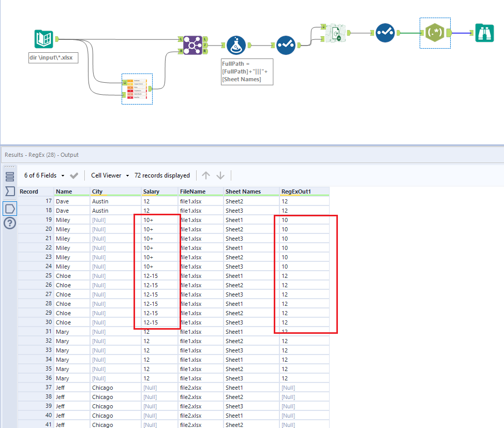Select the Select tool after Formula
Screen dimensions: 504x428
pos(286,45)
